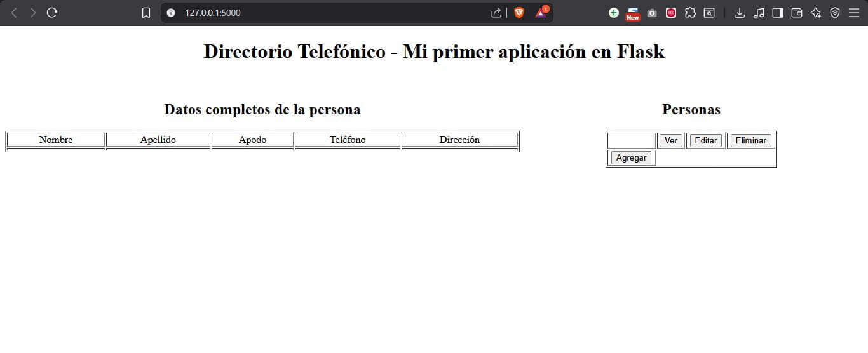Click the Apodo column header

coord(252,140)
